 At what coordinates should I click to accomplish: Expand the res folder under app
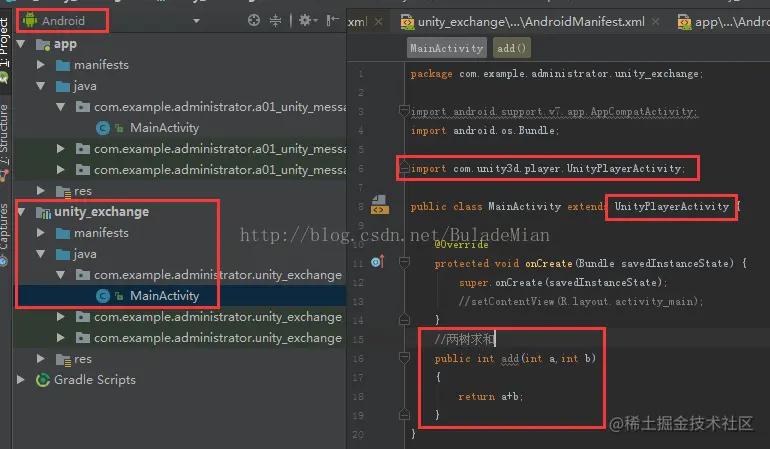pyautogui.click(x=41, y=191)
